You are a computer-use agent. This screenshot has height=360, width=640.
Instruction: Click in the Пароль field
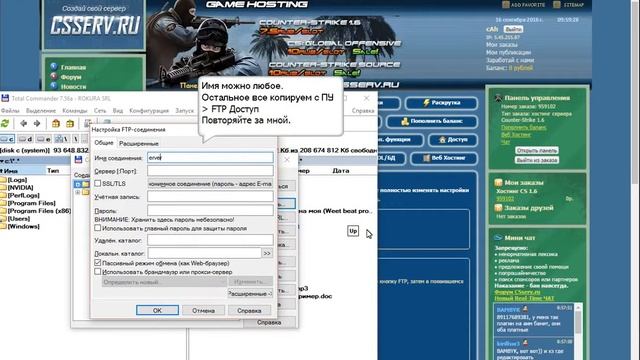[210, 210]
